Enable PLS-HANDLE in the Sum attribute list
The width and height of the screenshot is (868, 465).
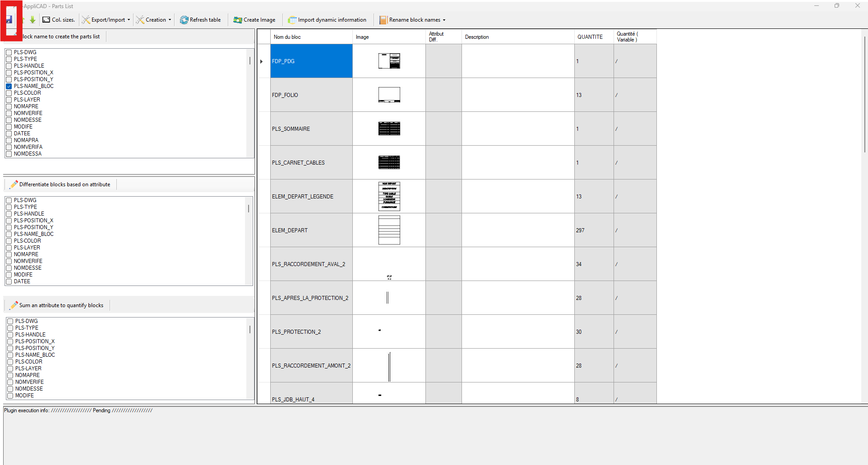tap(10, 335)
